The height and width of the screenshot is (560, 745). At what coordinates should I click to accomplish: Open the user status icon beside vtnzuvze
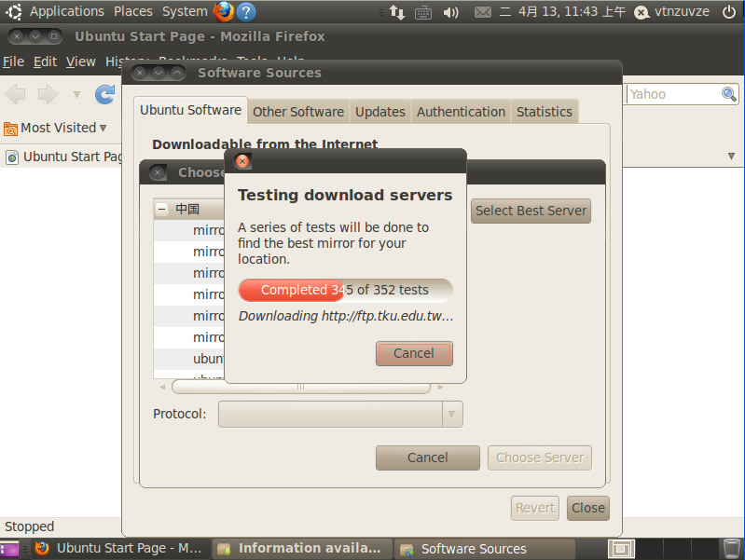(x=642, y=12)
